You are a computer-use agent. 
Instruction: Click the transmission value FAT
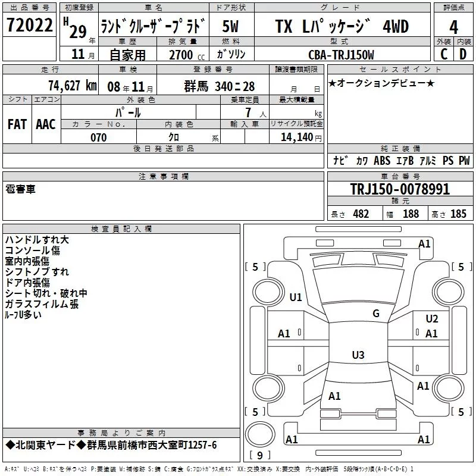pyautogui.click(x=17, y=124)
